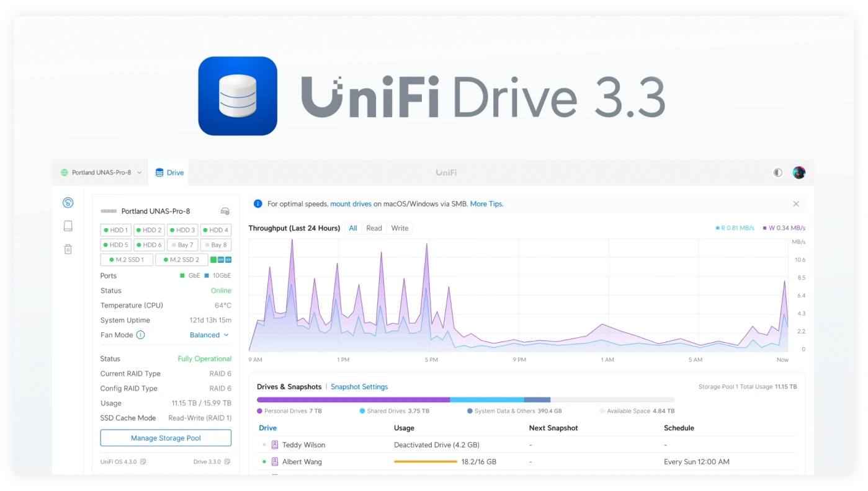Click Albert Wang's orange usage bar
868x491 pixels.
click(x=426, y=462)
